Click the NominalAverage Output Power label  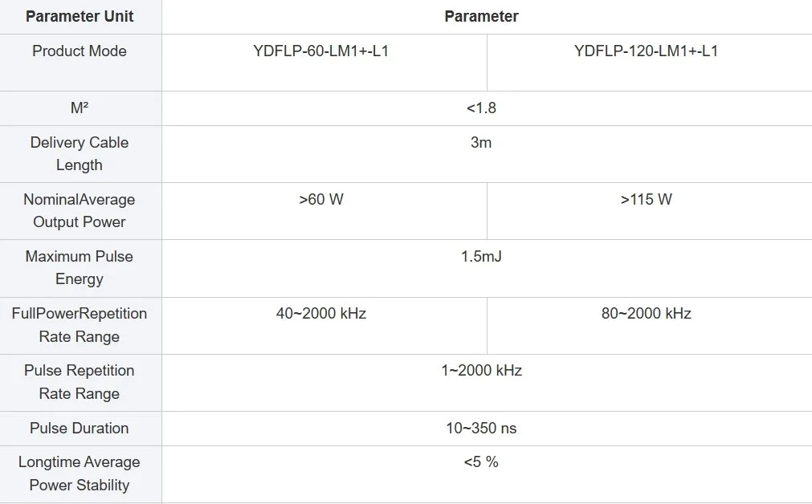80,210
